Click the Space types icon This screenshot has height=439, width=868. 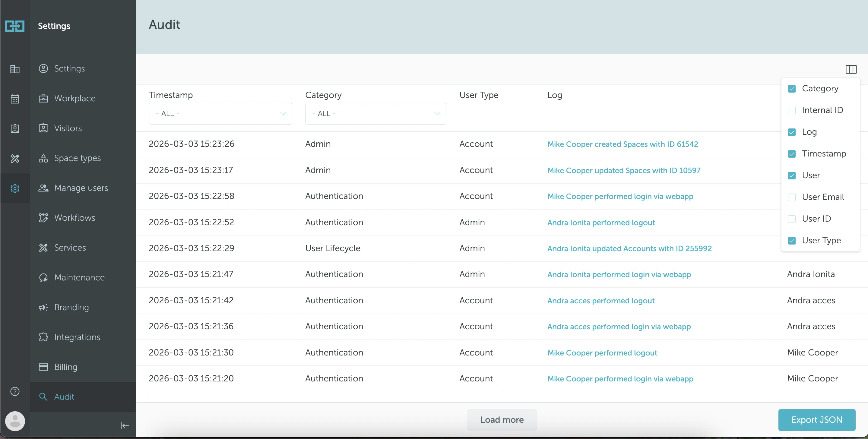coord(44,158)
